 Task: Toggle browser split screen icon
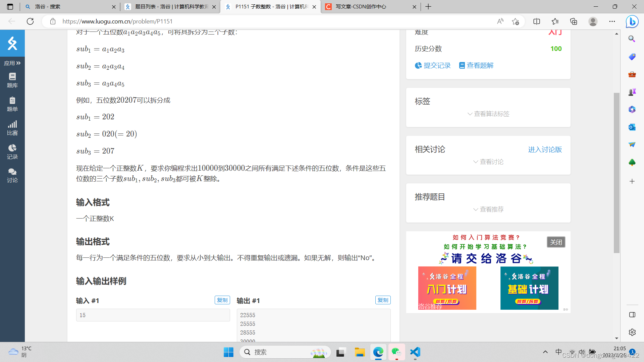tap(537, 21)
